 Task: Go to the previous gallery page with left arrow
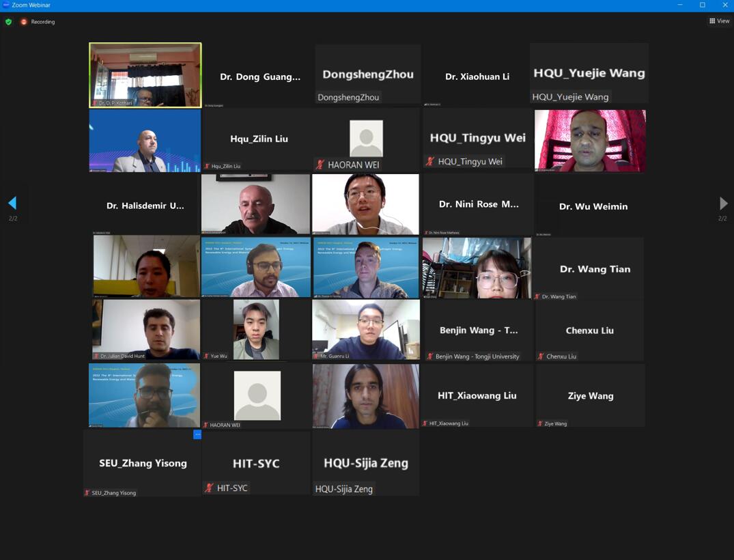(12, 203)
